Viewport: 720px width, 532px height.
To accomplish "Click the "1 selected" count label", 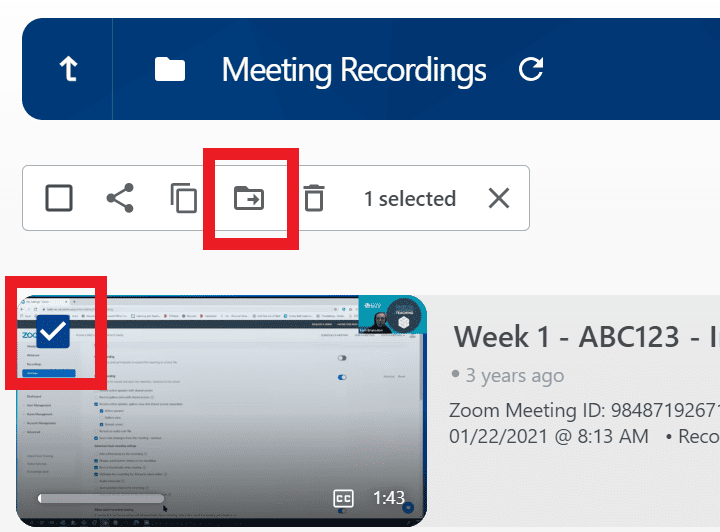I will tap(409, 199).
